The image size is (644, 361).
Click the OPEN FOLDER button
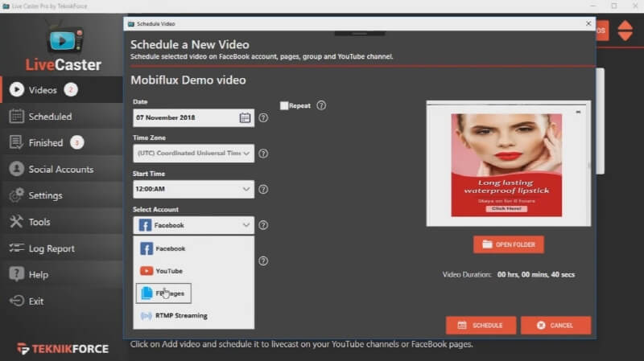[x=509, y=244]
